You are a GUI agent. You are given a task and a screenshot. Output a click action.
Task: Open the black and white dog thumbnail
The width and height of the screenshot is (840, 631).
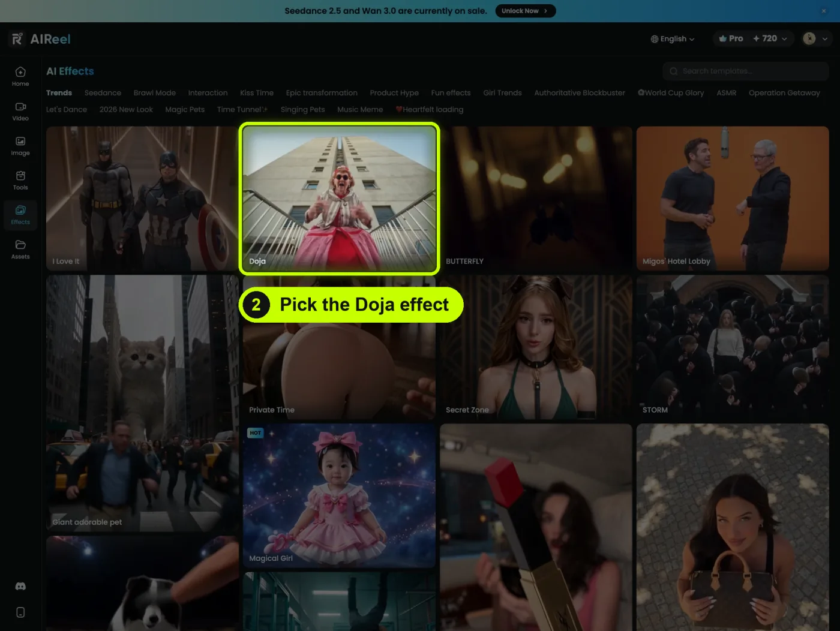pyautogui.click(x=142, y=584)
